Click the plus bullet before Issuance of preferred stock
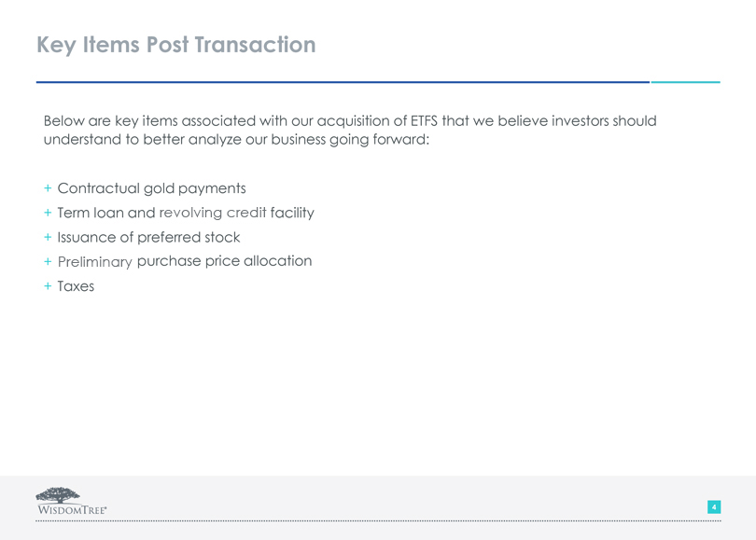This screenshot has height=540, width=756. pos(49,238)
